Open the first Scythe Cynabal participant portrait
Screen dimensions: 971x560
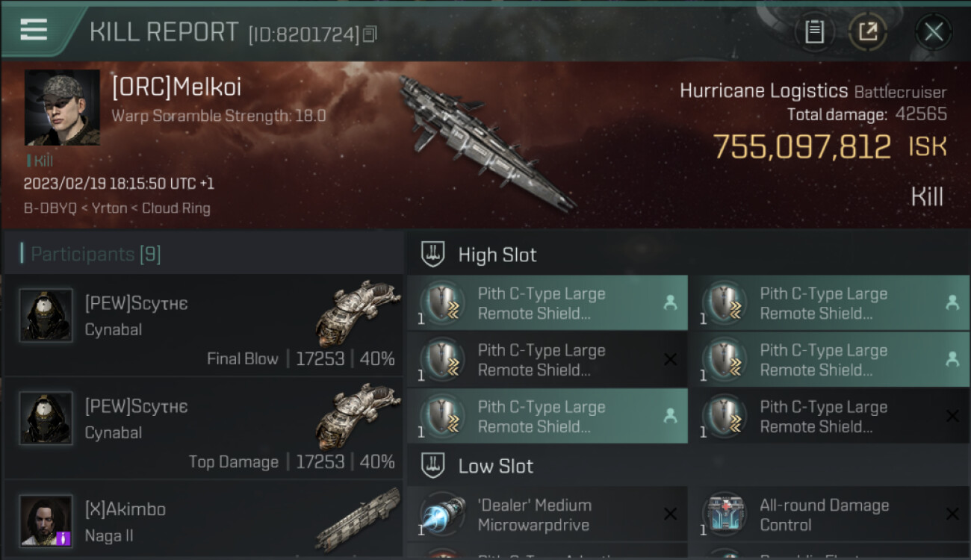point(46,316)
